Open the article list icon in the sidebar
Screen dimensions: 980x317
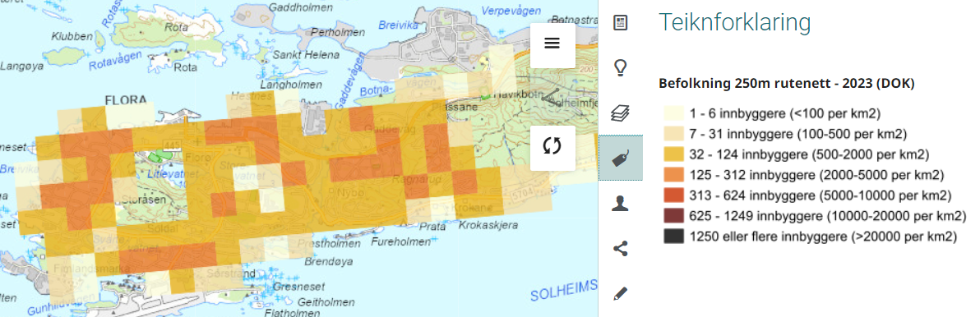tap(620, 23)
